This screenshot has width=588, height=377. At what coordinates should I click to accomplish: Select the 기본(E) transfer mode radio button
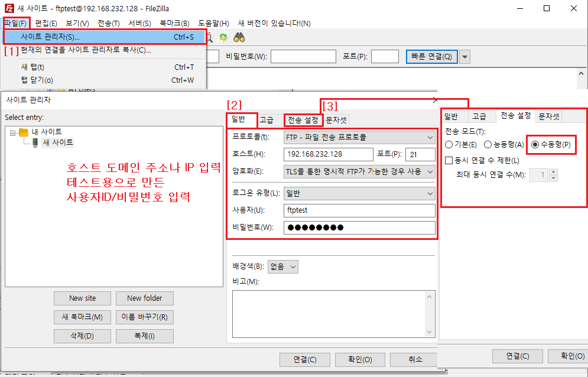pos(449,144)
